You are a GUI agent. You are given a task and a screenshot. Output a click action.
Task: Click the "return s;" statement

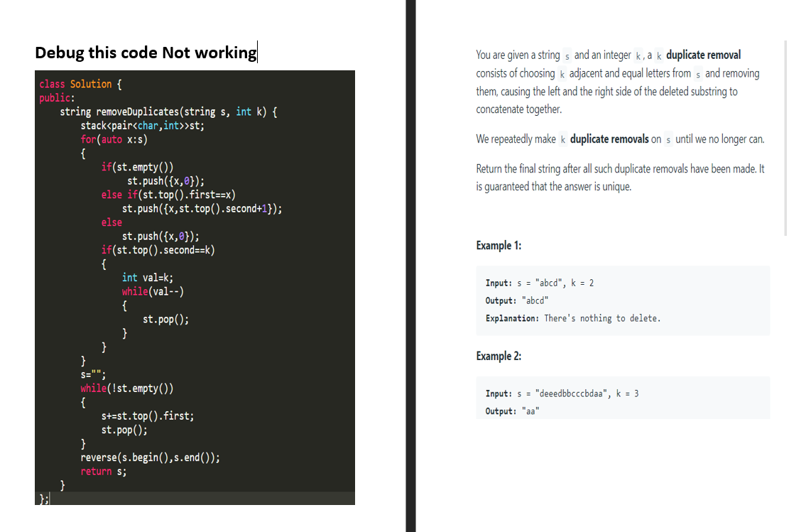point(103,471)
